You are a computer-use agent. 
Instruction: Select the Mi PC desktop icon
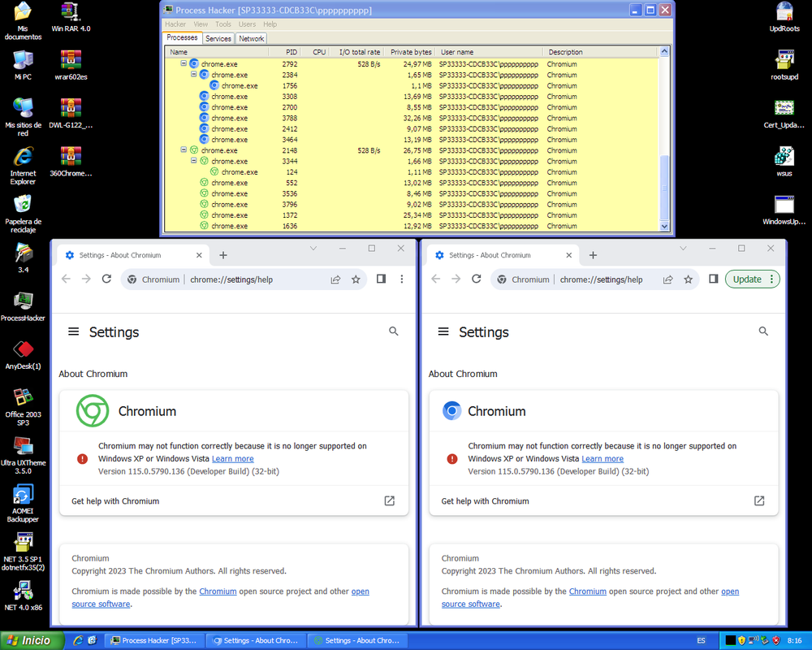tap(23, 65)
